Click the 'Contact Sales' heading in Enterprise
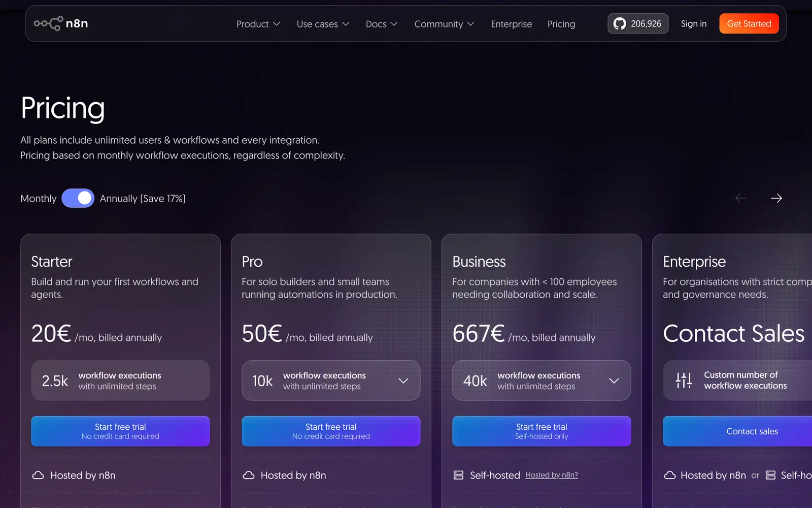This screenshot has height=508, width=812. (x=734, y=334)
